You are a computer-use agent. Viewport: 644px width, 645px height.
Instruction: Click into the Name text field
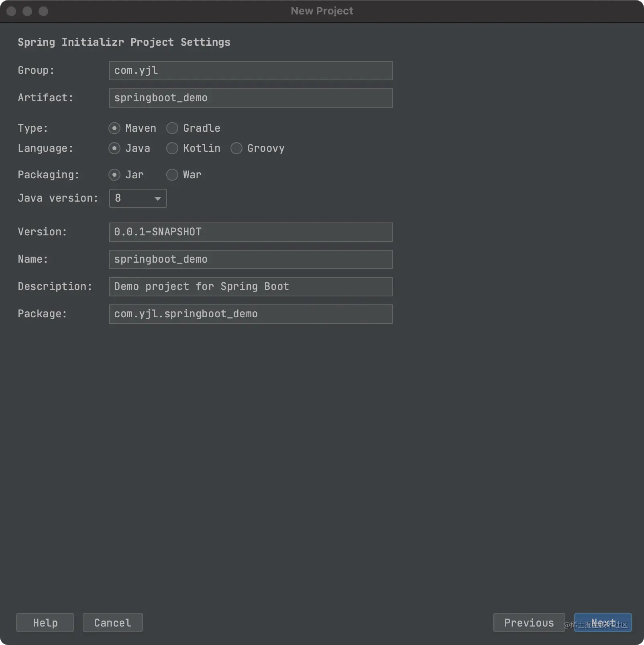251,259
